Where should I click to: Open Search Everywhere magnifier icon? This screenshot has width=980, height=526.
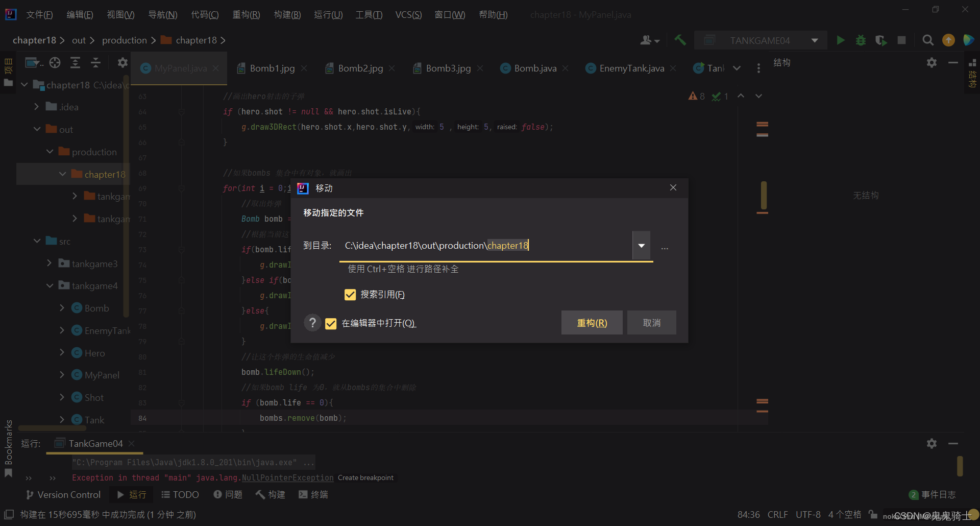928,40
